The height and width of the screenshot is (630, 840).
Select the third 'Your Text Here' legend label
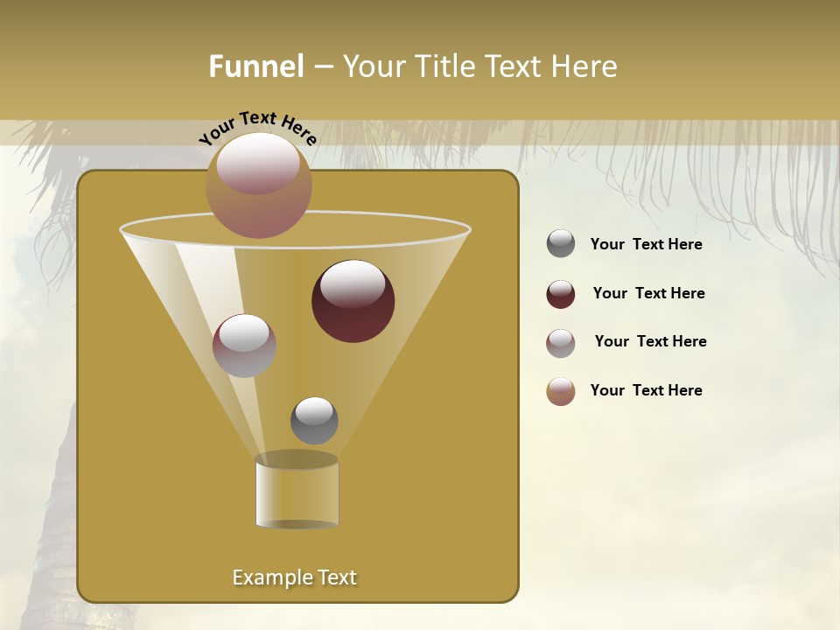650,341
